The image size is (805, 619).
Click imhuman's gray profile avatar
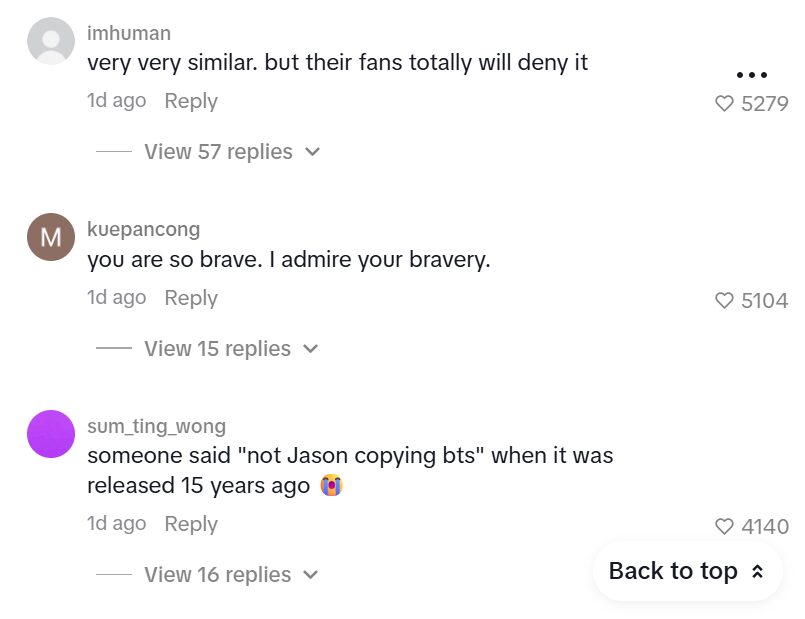tap(51, 41)
